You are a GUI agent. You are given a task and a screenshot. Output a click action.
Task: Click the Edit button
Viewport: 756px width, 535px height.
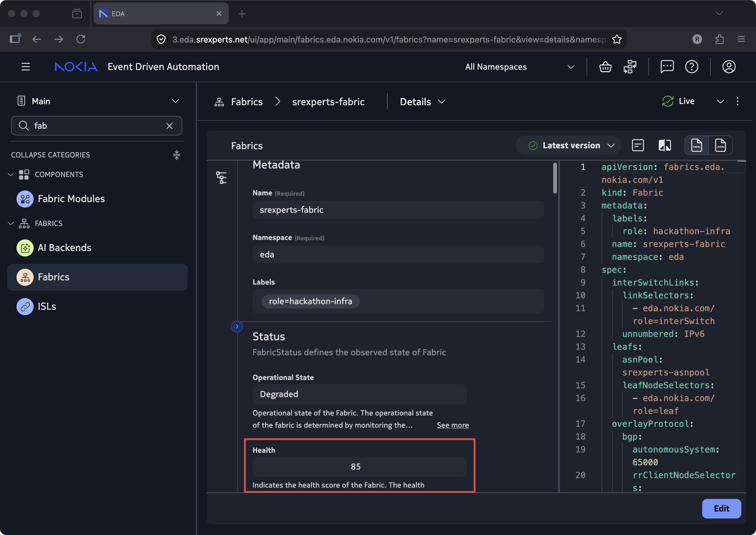tap(721, 508)
